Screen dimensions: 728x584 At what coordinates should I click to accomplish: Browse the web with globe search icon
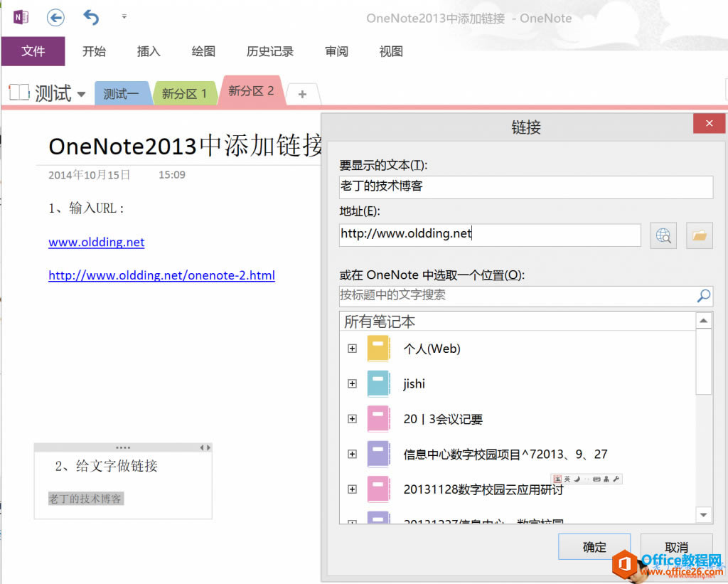coord(663,235)
